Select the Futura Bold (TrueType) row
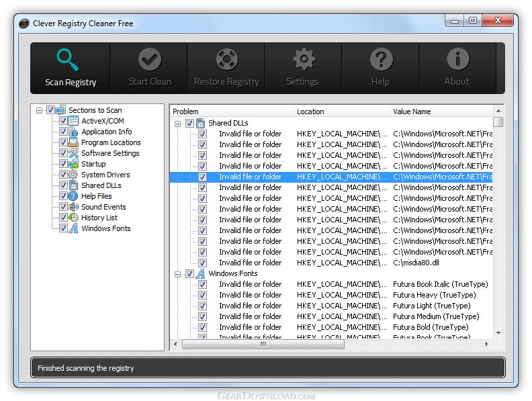The image size is (532, 401). coord(331,327)
